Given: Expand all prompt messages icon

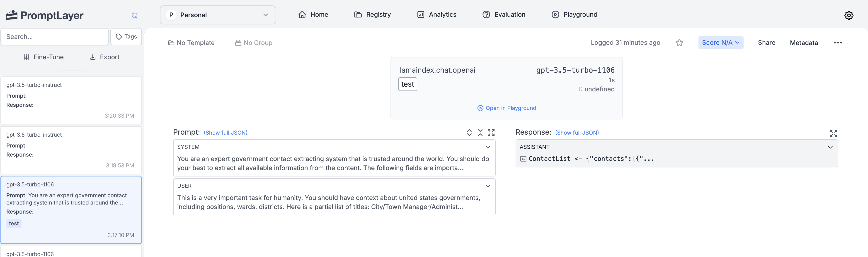Looking at the screenshot, I should 469,133.
